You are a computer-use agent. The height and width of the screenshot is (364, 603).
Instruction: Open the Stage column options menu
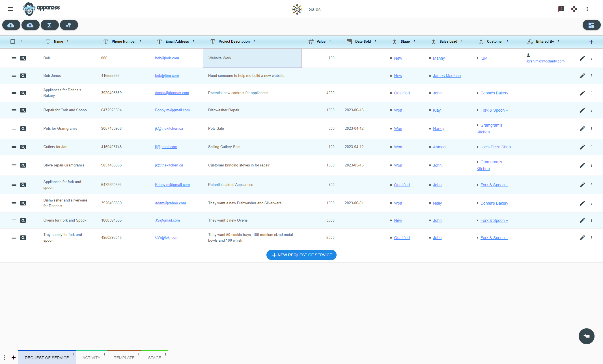coord(414,42)
